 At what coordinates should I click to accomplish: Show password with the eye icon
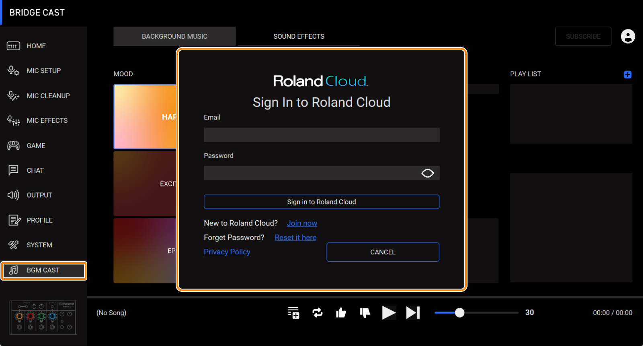[x=427, y=173]
